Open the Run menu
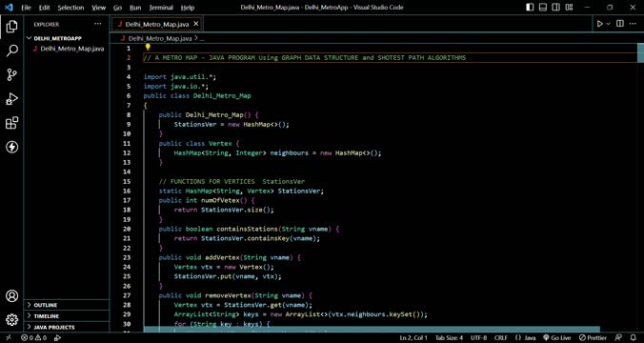 (x=134, y=8)
